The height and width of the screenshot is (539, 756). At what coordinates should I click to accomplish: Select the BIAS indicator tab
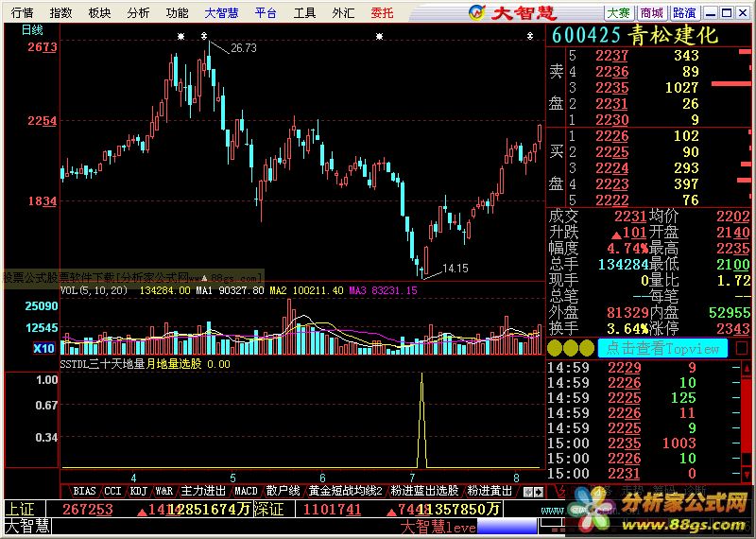click(x=84, y=491)
